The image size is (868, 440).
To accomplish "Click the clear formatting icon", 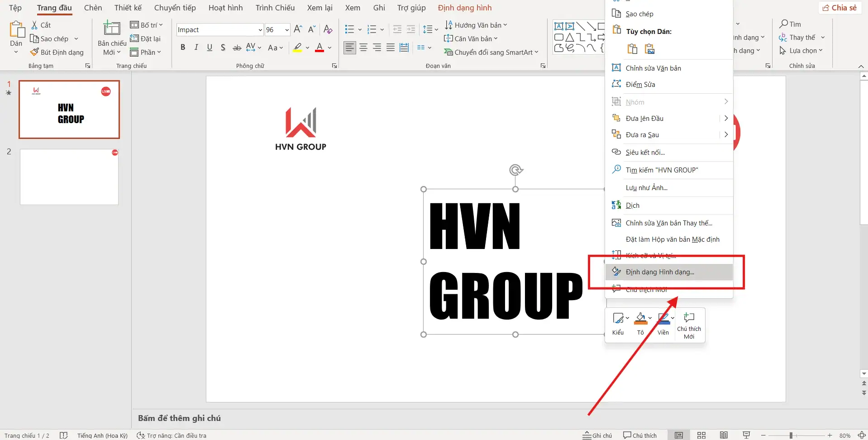I will (x=328, y=29).
